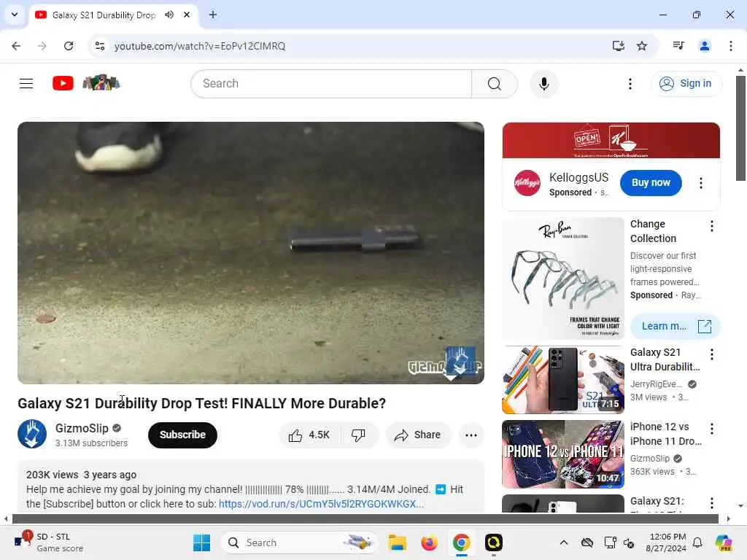The image size is (747, 560).
Task: Go to the YouTube home logo
Action: point(63,83)
